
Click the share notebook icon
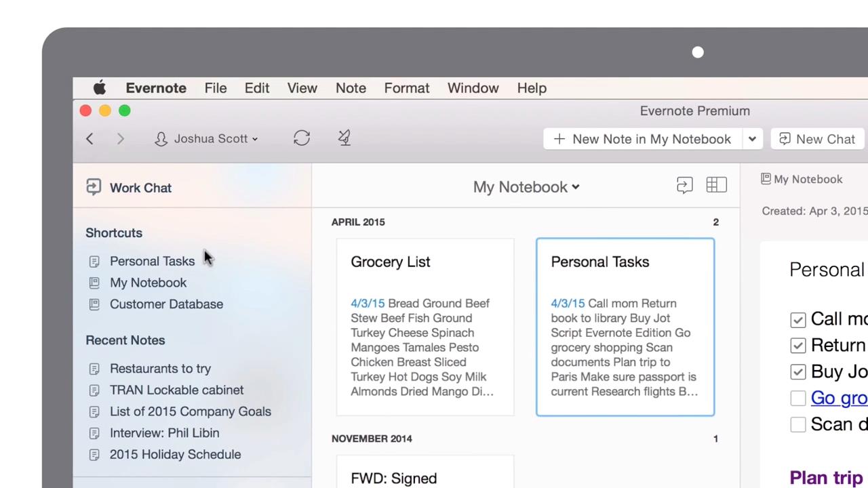[x=684, y=185]
